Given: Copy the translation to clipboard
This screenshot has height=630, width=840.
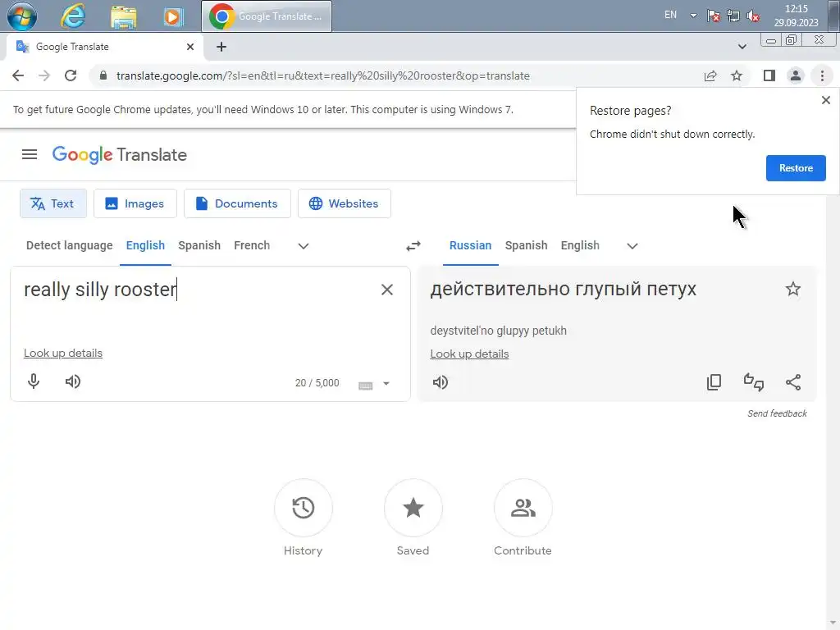Looking at the screenshot, I should pos(714,382).
